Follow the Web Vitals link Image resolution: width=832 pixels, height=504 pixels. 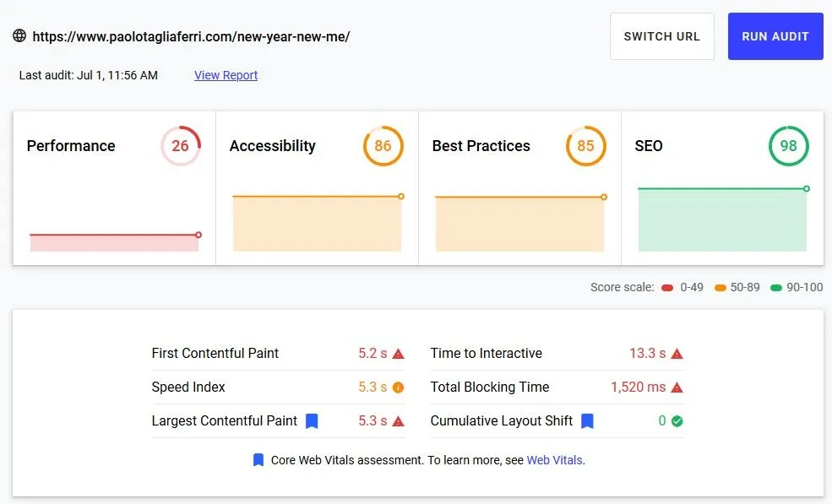(x=554, y=460)
